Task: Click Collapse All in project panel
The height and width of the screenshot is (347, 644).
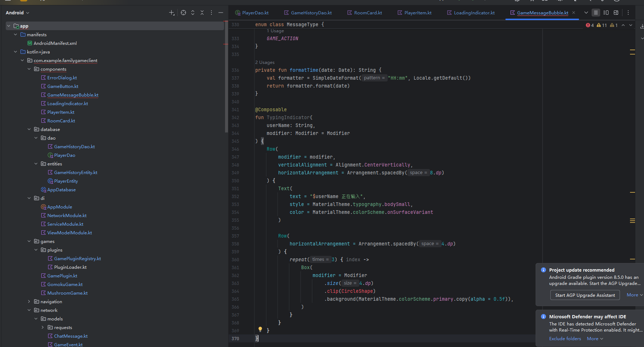Action: pos(202,13)
